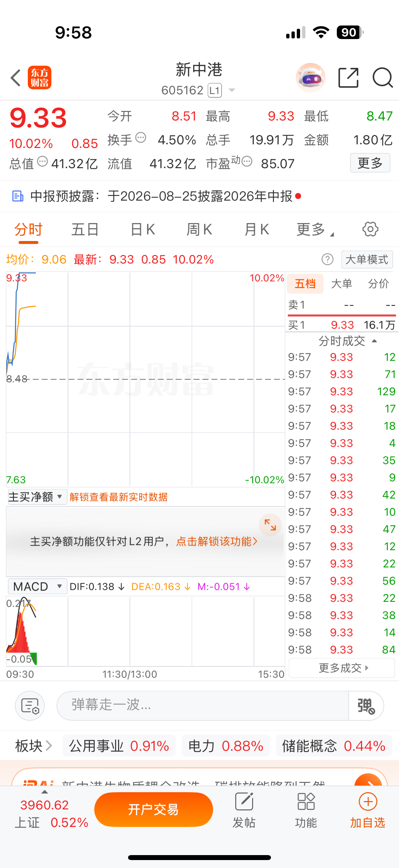
Task: Expand the stock code dropdown arrow
Action: coord(232,90)
